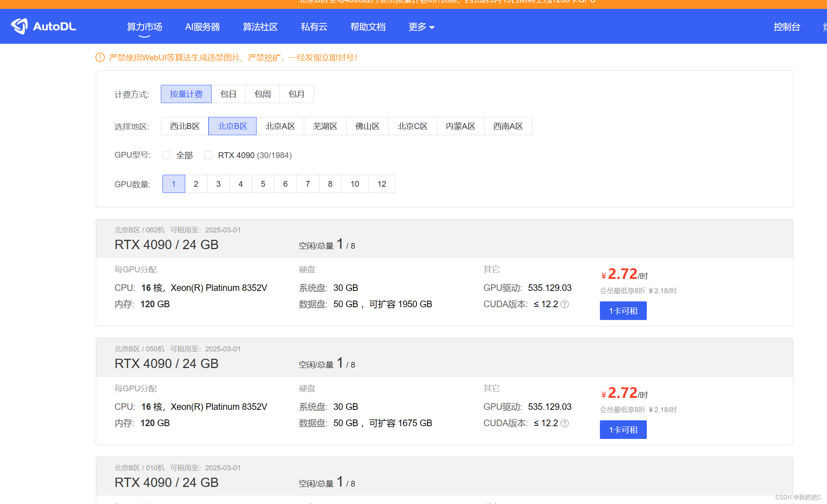Rent the 050机 with 1卡可租 button
Image resolution: width=827 pixels, height=504 pixels.
(x=623, y=430)
